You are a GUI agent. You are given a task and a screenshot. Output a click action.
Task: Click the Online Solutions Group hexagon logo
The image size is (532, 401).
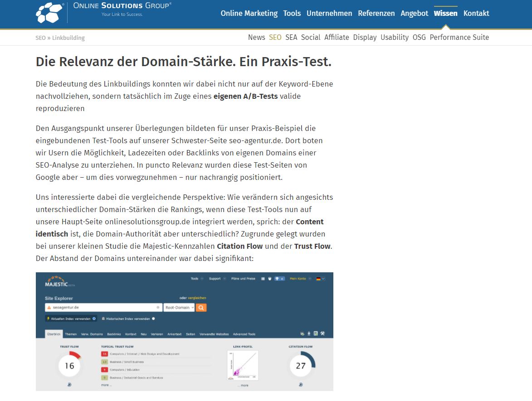pos(49,13)
